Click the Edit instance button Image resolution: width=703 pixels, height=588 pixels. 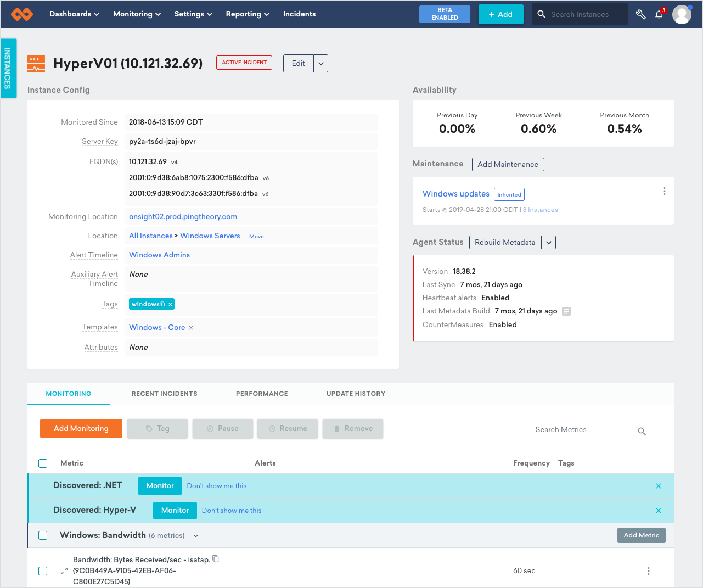click(x=299, y=63)
